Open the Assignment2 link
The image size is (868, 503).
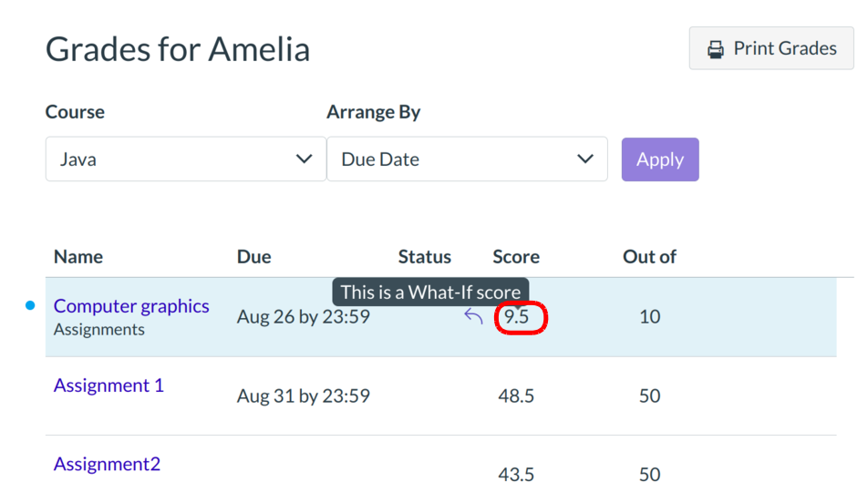[x=107, y=464]
